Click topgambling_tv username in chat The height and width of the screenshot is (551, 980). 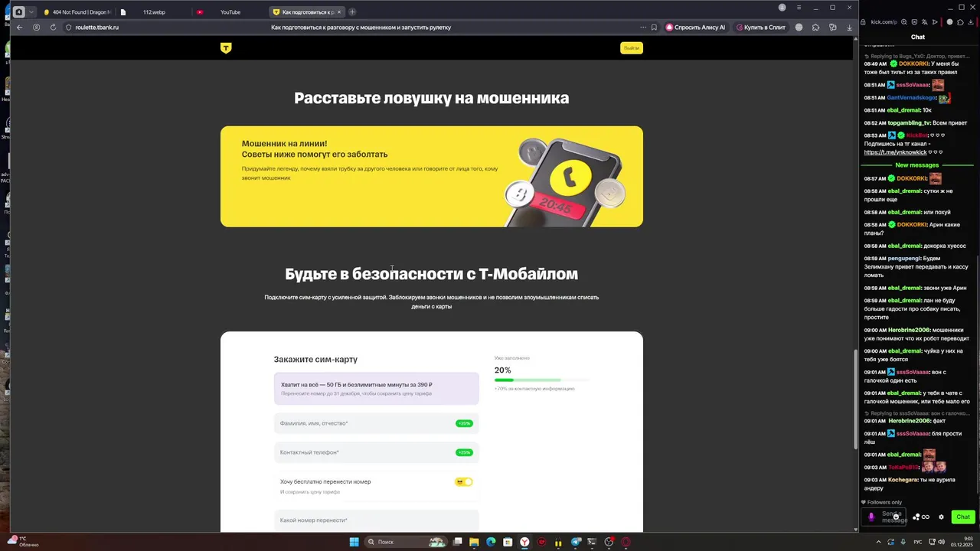(x=909, y=123)
